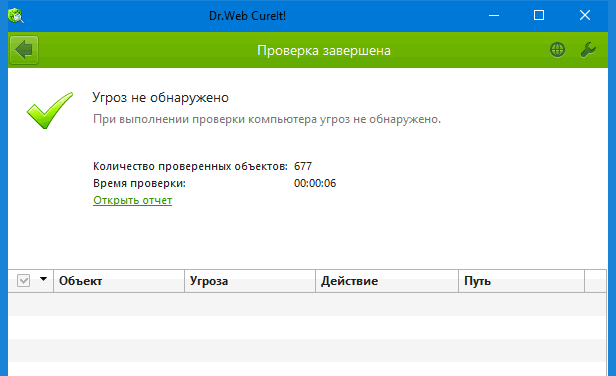
Task: Click the green checkmark status icon
Action: (x=50, y=110)
